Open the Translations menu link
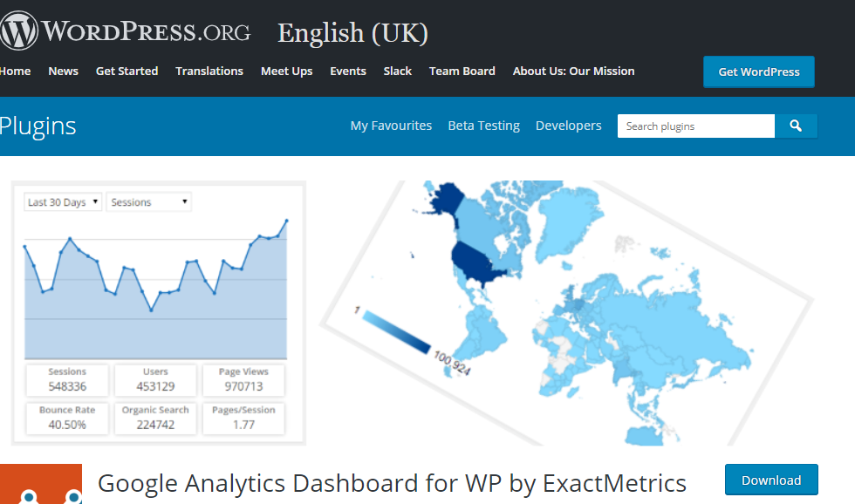Screen dimensions: 855x504 [x=209, y=72]
